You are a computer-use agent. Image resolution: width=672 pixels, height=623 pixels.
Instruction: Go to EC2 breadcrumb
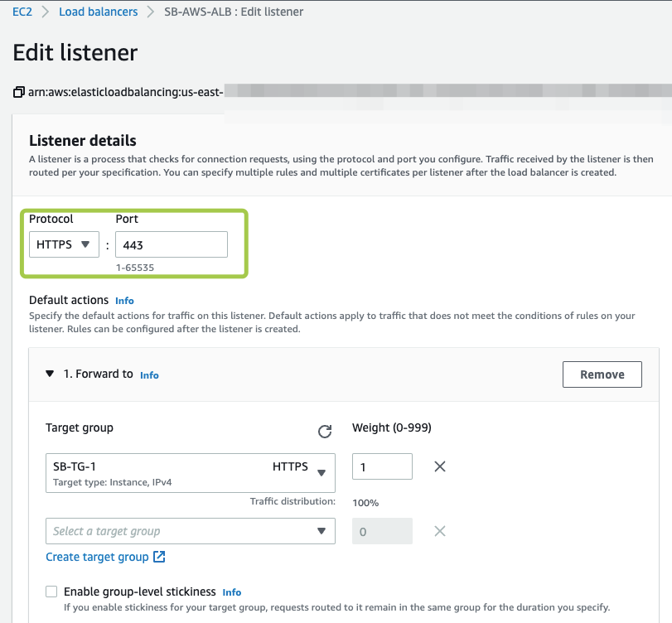pyautogui.click(x=22, y=12)
